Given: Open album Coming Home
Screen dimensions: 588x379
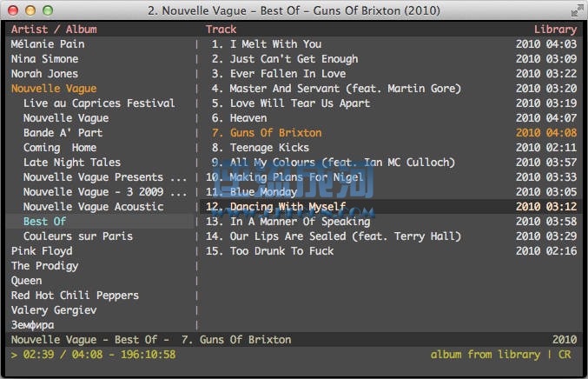Looking at the screenshot, I should 60,148.
